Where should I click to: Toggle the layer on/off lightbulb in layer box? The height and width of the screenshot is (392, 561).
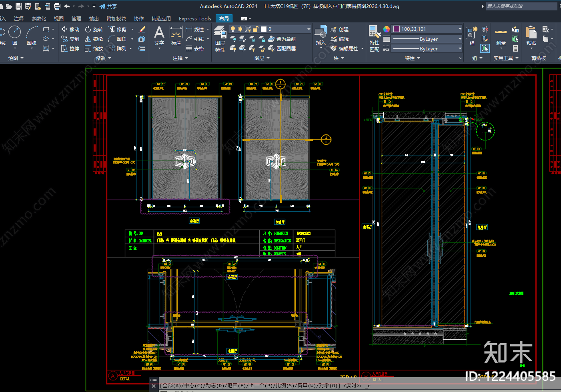tap(233, 29)
